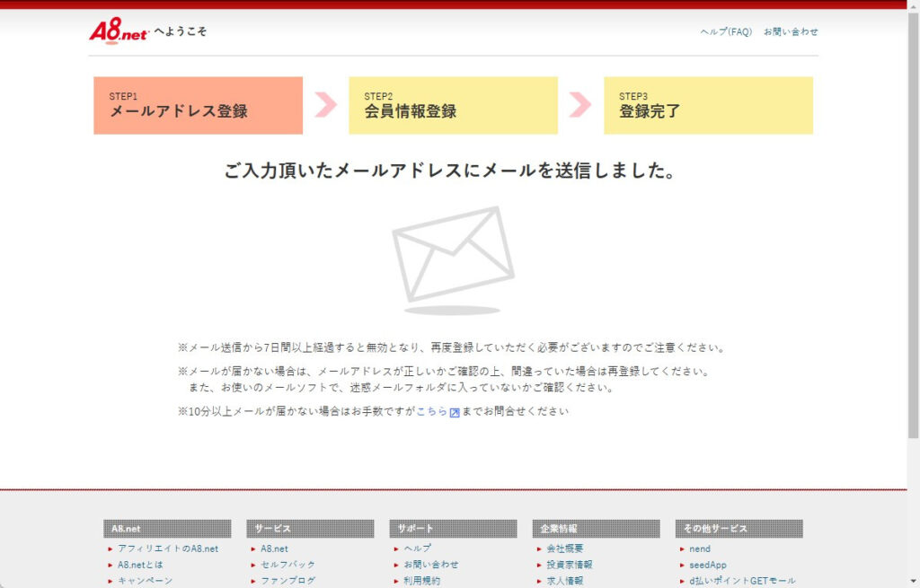This screenshot has width=920, height=588.
Task: Click the page vertical scrollbar thumb
Action: click(x=913, y=225)
